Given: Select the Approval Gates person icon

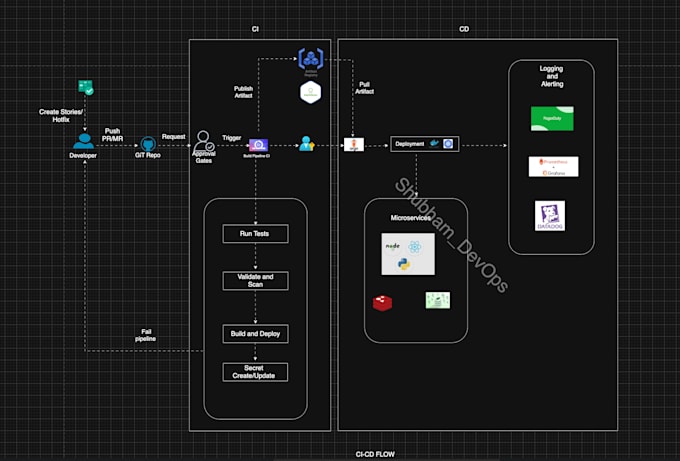Looking at the screenshot, I should pyautogui.click(x=203, y=141).
